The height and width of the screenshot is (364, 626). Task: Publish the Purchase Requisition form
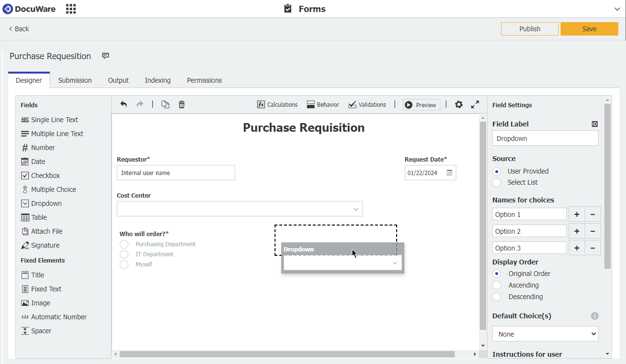tap(529, 28)
